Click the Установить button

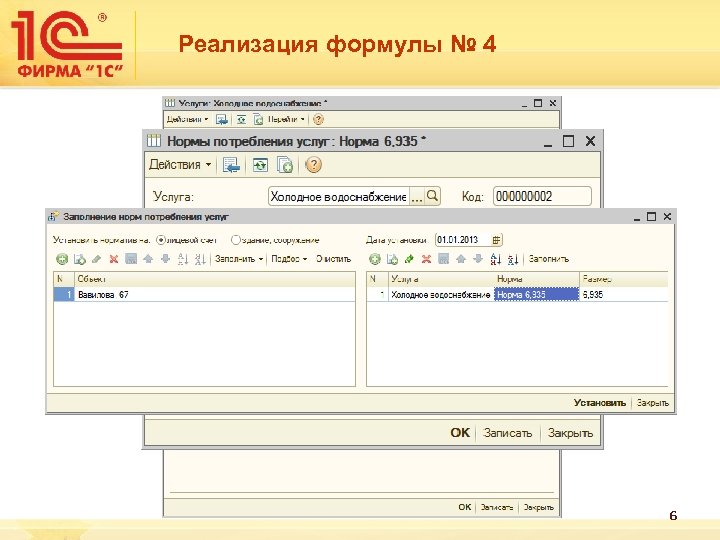600,403
